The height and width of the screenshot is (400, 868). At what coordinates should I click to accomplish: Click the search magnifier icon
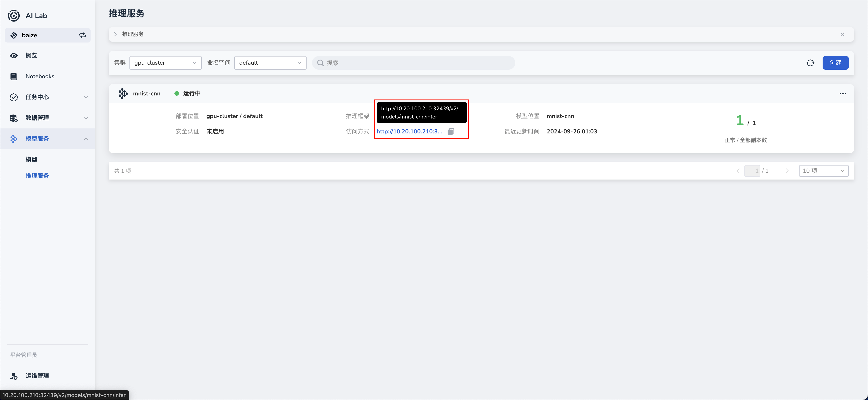tap(320, 63)
